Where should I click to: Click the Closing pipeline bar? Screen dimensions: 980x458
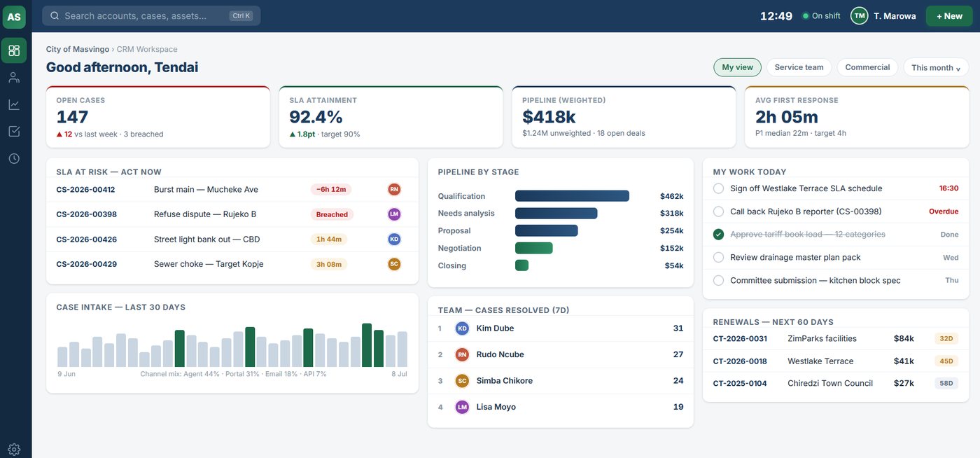[521, 265]
